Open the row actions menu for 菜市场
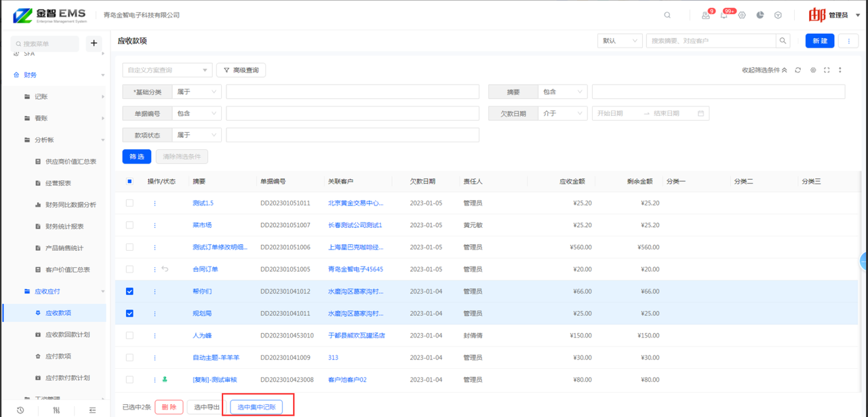This screenshot has height=417, width=868. click(155, 225)
